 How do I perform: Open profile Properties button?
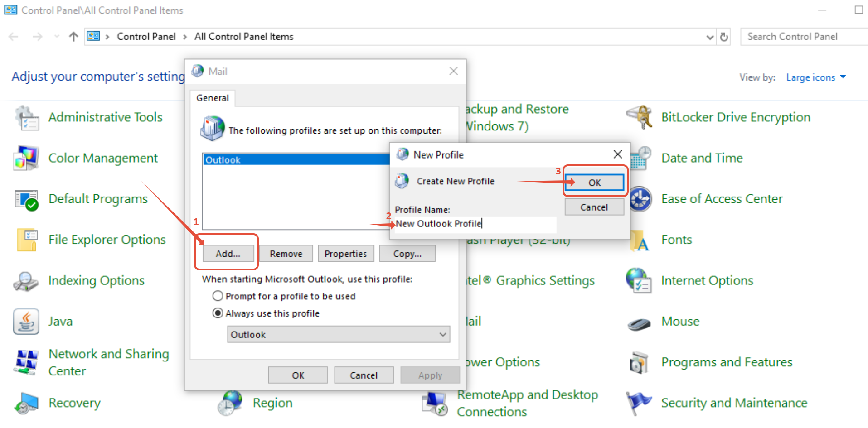[x=346, y=254]
